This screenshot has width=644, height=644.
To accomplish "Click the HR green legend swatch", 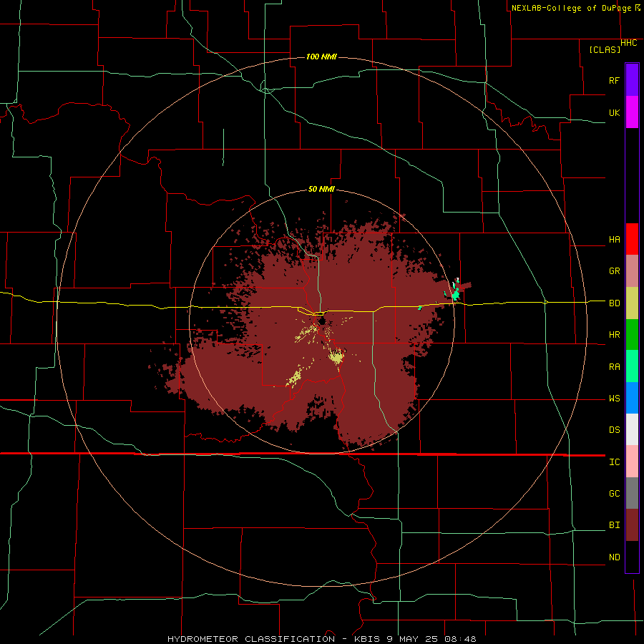I will click(x=632, y=335).
